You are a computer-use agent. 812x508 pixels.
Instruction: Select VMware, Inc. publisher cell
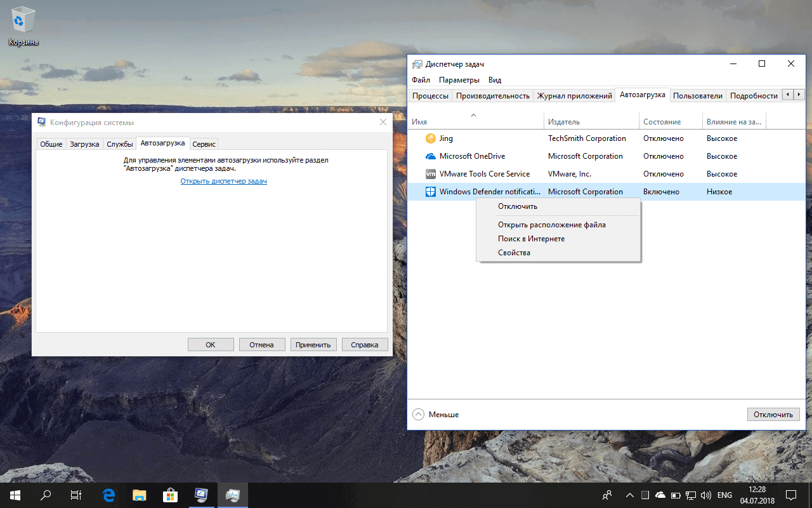pyautogui.click(x=570, y=174)
